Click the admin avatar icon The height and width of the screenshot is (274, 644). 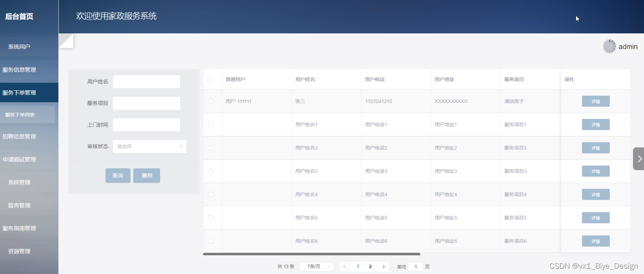(x=609, y=46)
